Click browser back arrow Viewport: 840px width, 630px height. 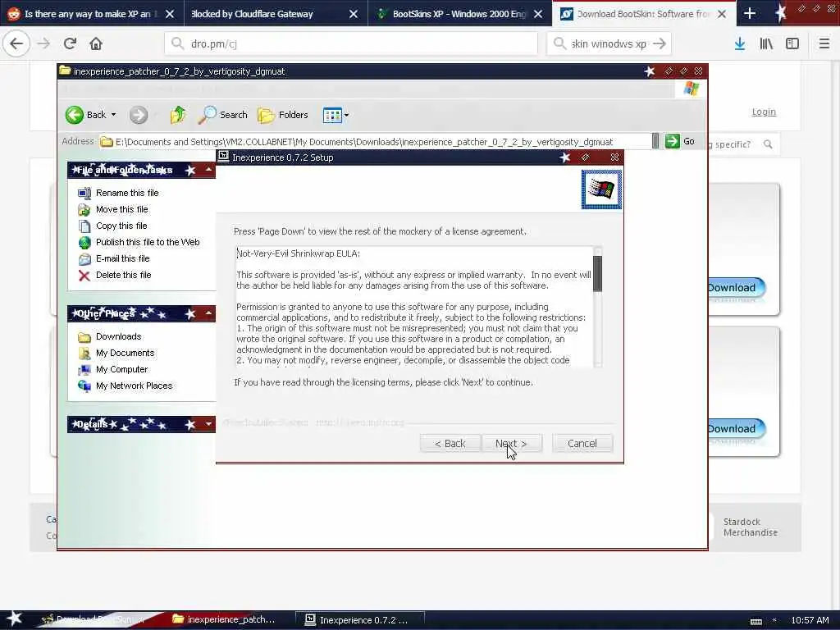tap(16, 43)
